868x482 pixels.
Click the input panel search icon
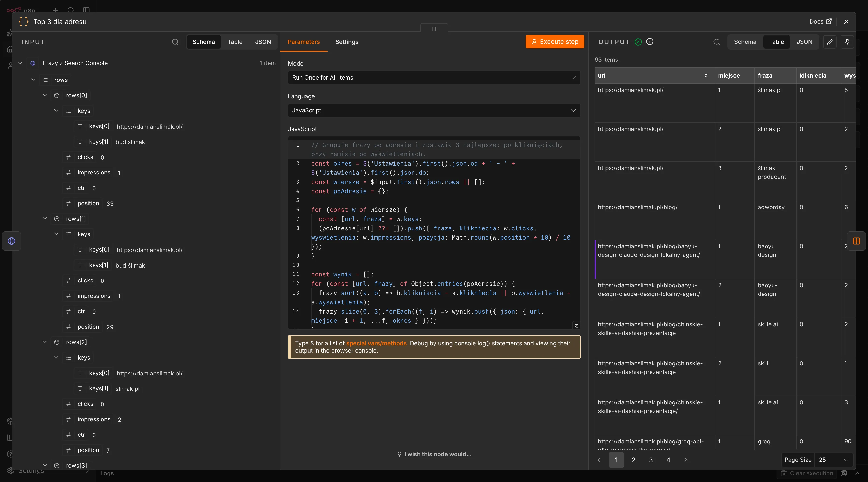coord(175,42)
